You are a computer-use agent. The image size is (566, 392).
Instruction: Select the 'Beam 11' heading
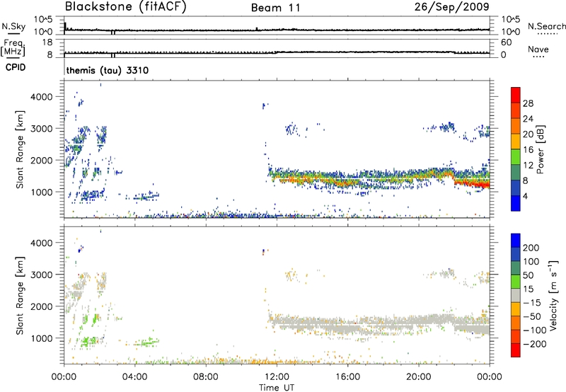[276, 8]
